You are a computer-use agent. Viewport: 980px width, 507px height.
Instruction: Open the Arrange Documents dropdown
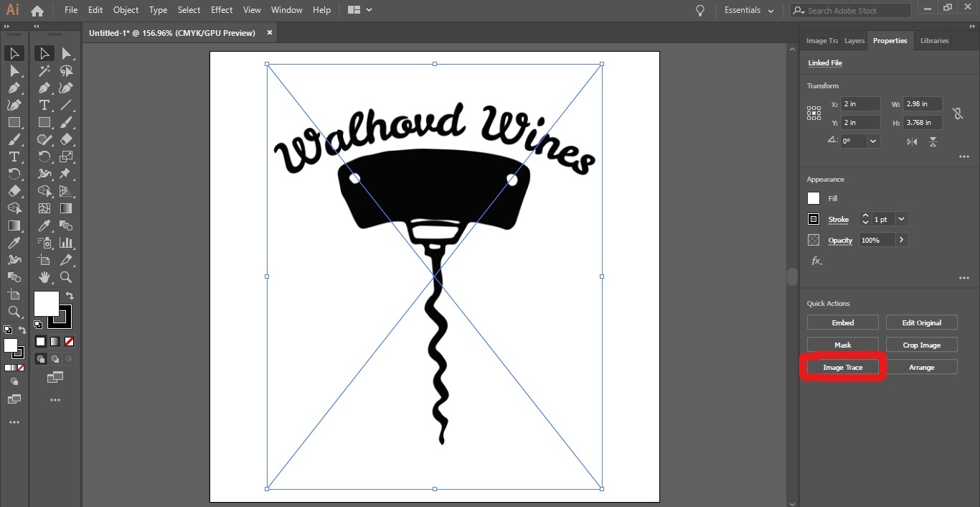[x=360, y=10]
